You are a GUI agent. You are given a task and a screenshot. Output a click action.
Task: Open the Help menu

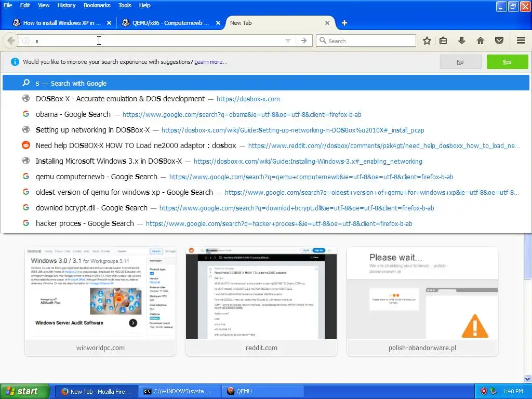144,5
